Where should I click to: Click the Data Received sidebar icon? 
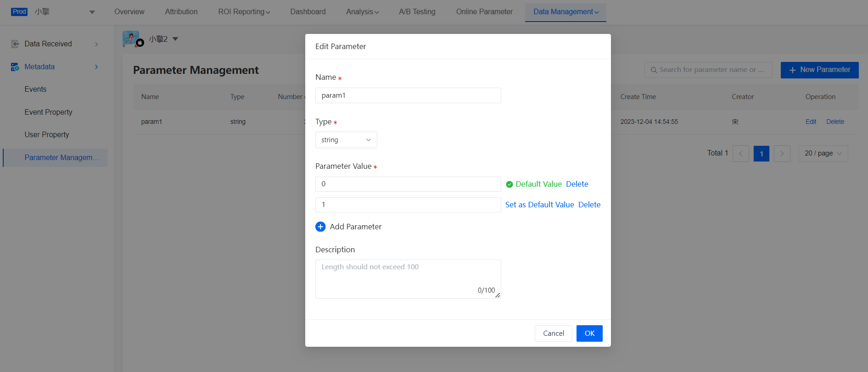point(15,44)
